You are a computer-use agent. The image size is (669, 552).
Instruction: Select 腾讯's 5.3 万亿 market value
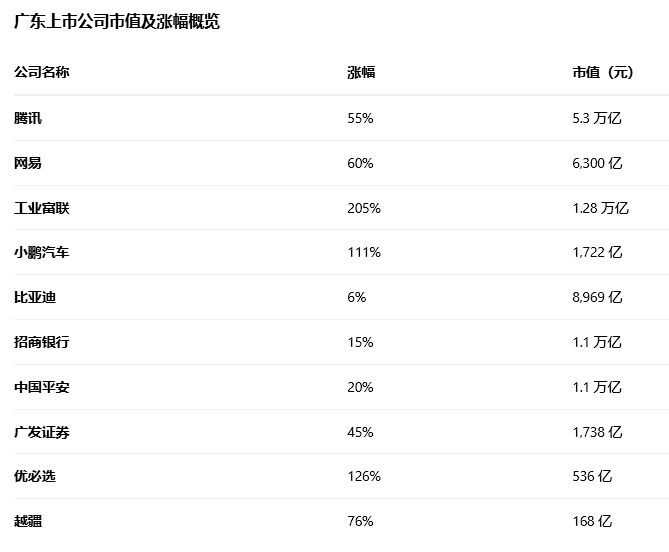[x=597, y=118]
